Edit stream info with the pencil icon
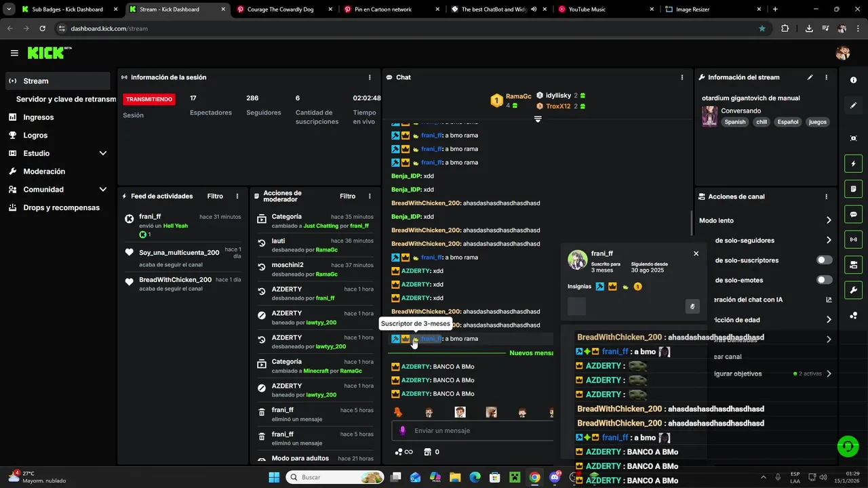This screenshot has width=868, height=488. pyautogui.click(x=810, y=77)
